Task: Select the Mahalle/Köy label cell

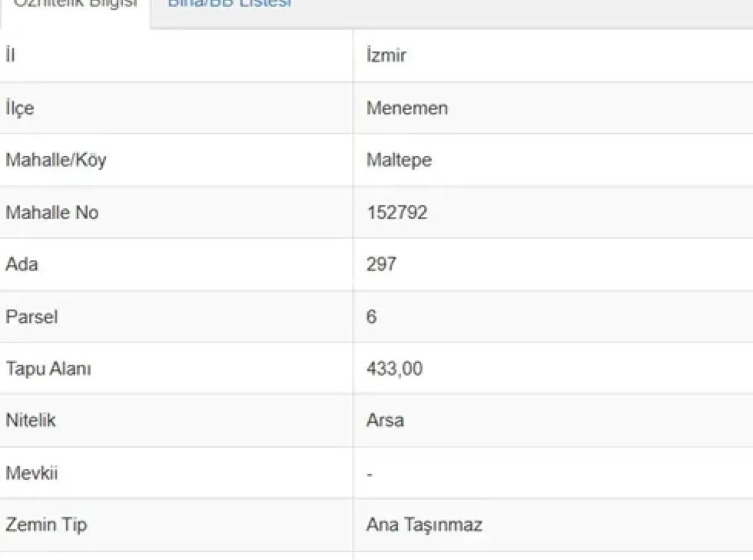Action: click(x=55, y=161)
